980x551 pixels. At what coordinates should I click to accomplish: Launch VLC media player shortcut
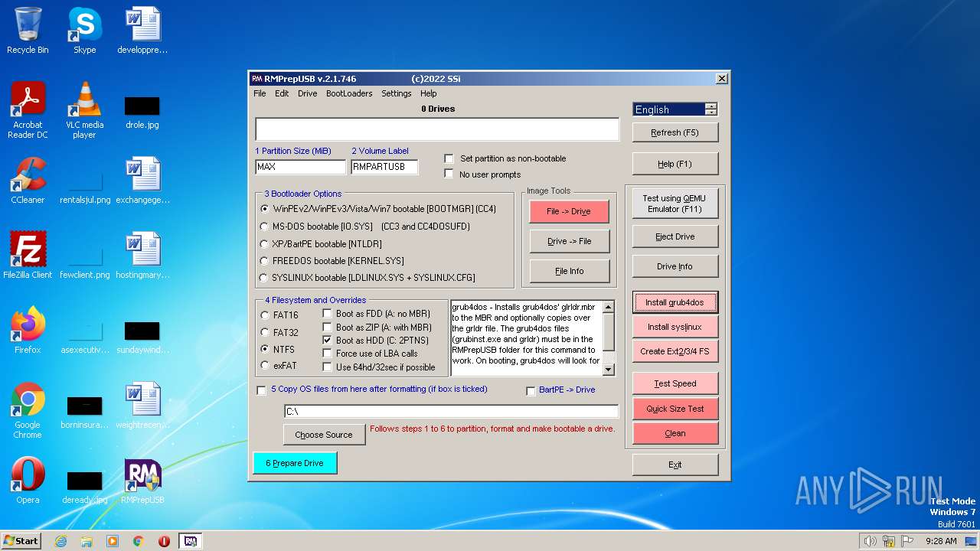pos(84,110)
